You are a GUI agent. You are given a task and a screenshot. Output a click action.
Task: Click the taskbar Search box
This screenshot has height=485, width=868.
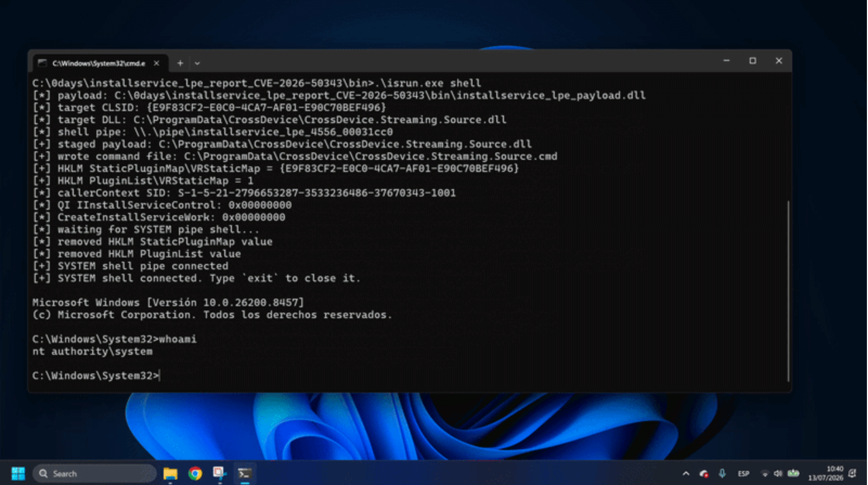pyautogui.click(x=95, y=474)
